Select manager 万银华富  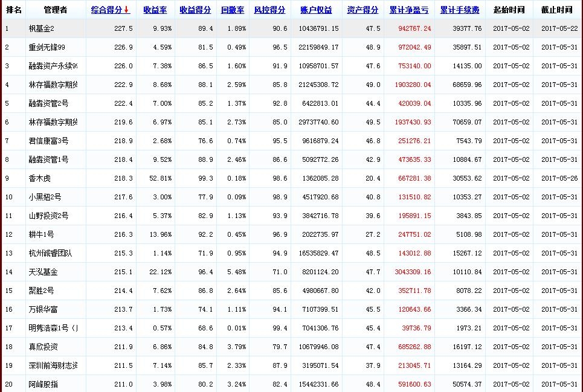point(43,309)
